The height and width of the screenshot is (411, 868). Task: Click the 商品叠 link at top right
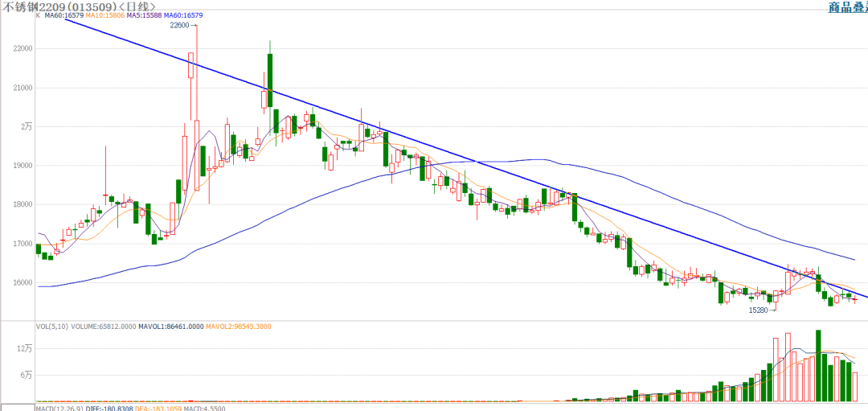click(848, 7)
